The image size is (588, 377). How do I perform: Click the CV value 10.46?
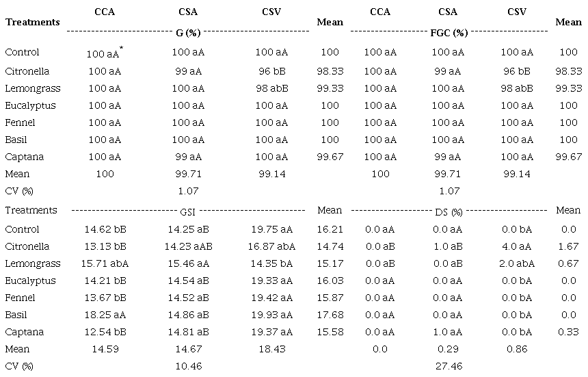[187, 367]
